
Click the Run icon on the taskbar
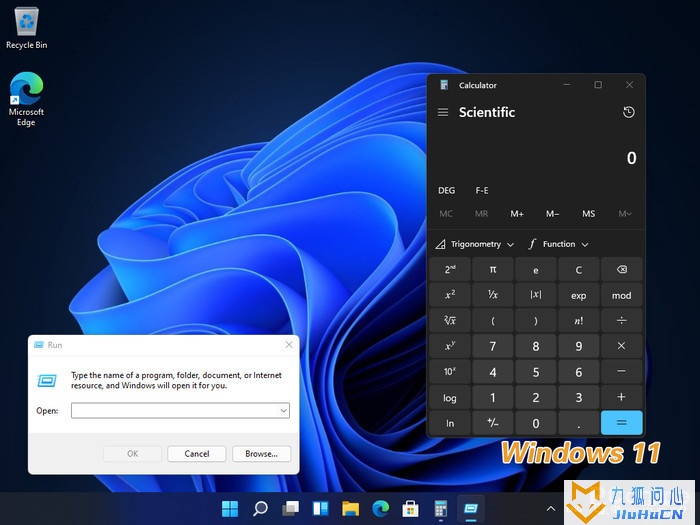coord(471,508)
